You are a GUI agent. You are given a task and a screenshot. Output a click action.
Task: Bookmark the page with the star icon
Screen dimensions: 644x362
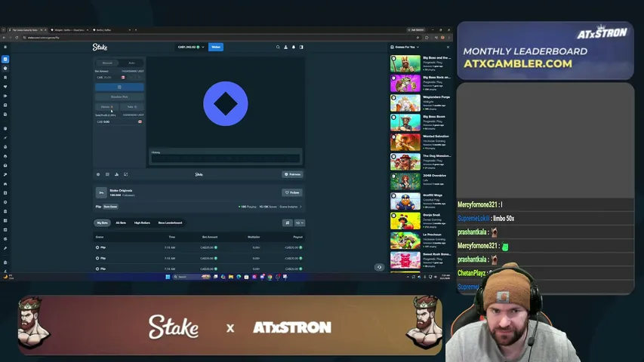point(418,38)
